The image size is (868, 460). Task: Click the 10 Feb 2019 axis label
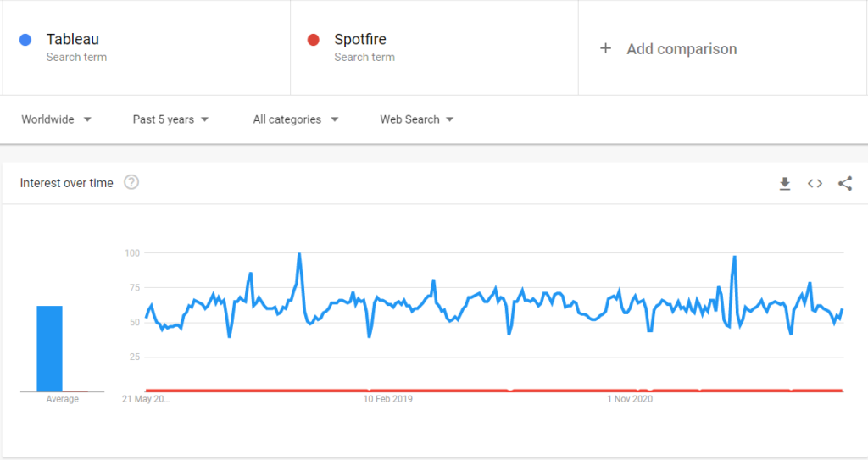coord(388,399)
